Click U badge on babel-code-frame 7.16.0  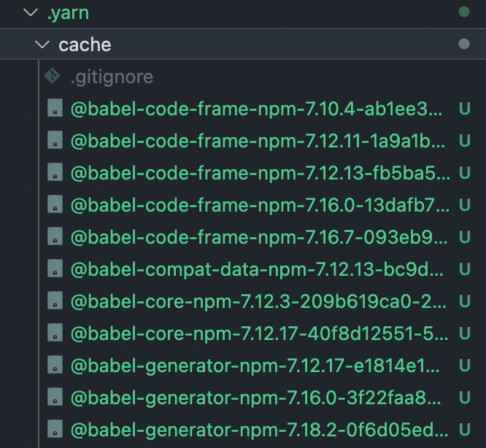pyautogui.click(x=465, y=205)
